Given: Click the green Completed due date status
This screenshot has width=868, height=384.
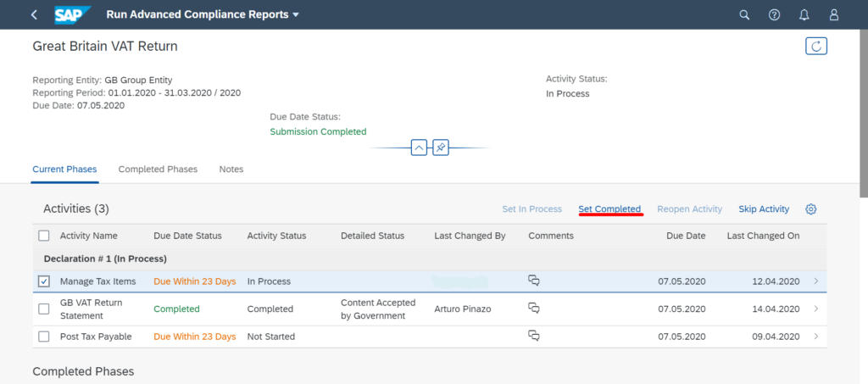Looking at the screenshot, I should tap(176, 309).
